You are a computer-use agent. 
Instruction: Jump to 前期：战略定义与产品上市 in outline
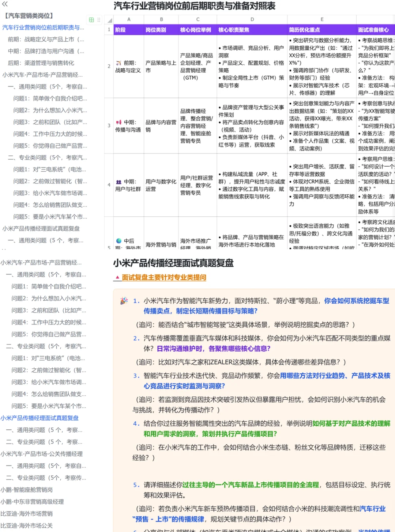point(46,39)
